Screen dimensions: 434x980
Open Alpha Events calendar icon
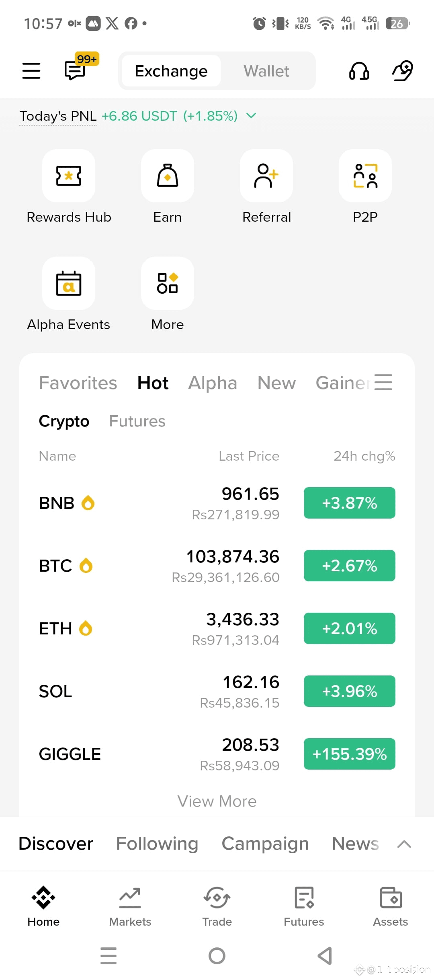point(69,283)
